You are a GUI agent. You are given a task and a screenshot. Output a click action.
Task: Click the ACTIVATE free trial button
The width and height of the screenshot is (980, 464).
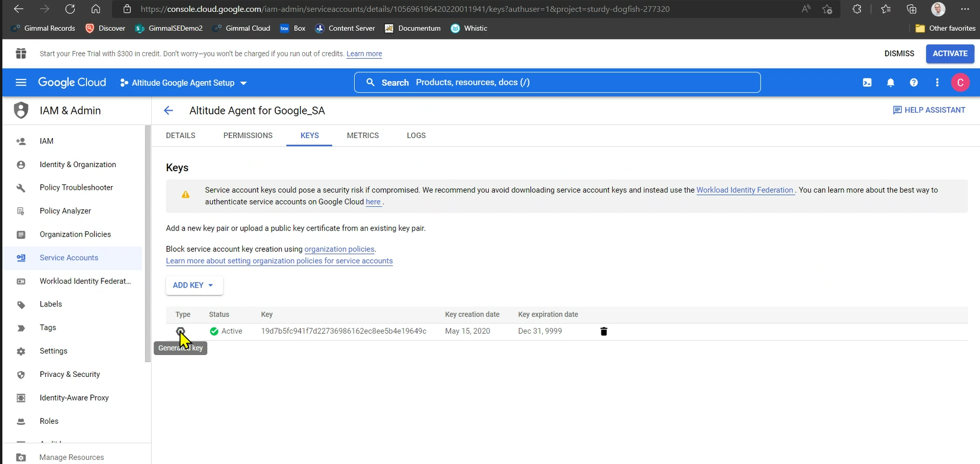tap(950, 53)
